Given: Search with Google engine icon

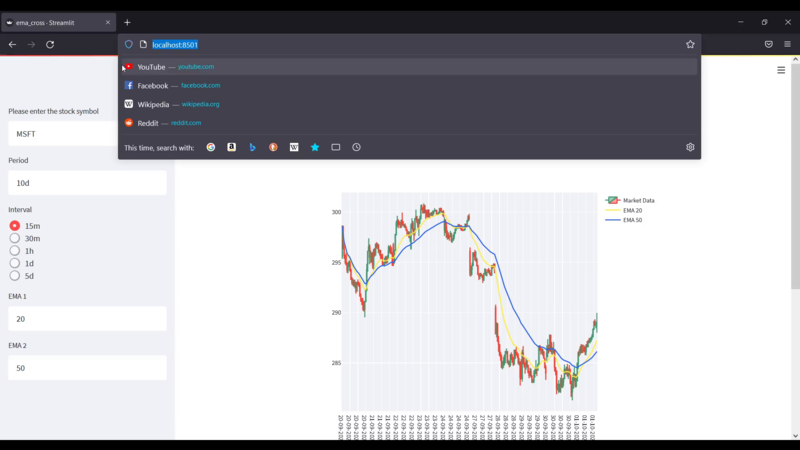Looking at the screenshot, I should [211, 147].
